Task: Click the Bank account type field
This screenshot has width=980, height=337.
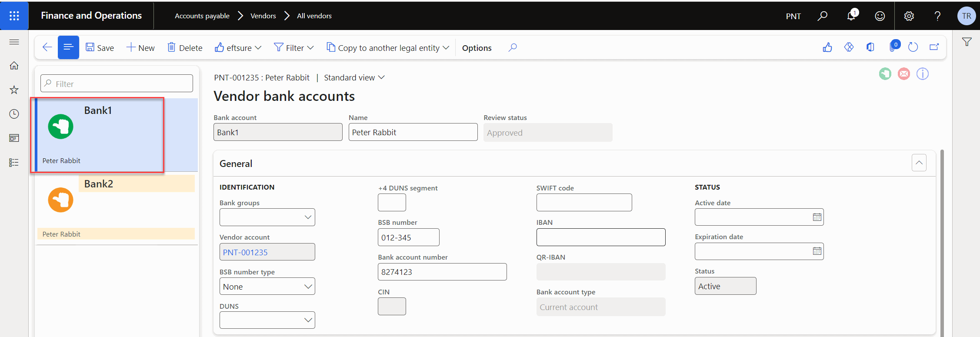Action: click(601, 307)
